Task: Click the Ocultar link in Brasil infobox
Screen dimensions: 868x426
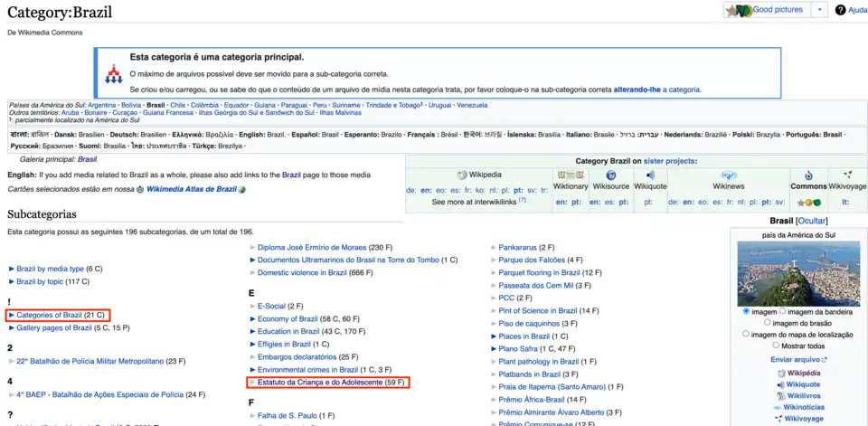Action: tap(811, 221)
